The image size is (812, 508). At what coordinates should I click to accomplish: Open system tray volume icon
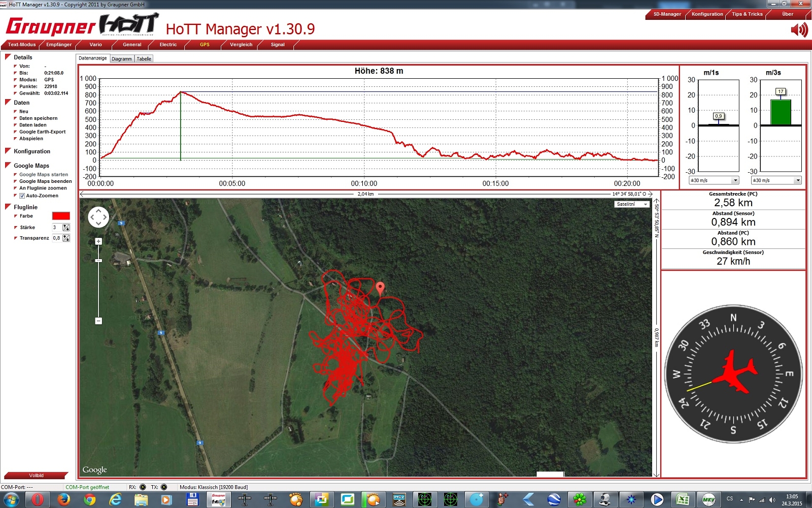tap(772, 500)
